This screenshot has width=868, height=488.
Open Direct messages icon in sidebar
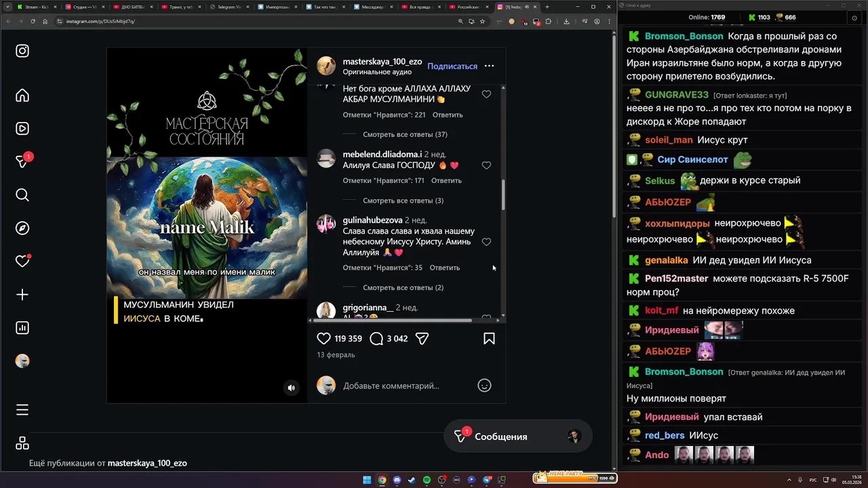click(22, 161)
